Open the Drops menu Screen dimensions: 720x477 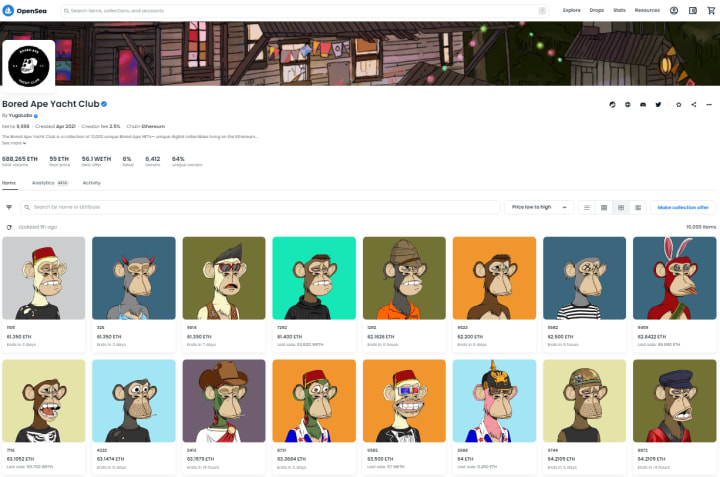596,10
